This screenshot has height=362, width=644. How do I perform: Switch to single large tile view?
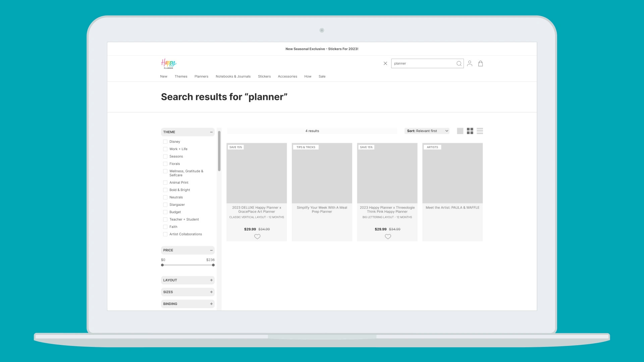point(460,131)
